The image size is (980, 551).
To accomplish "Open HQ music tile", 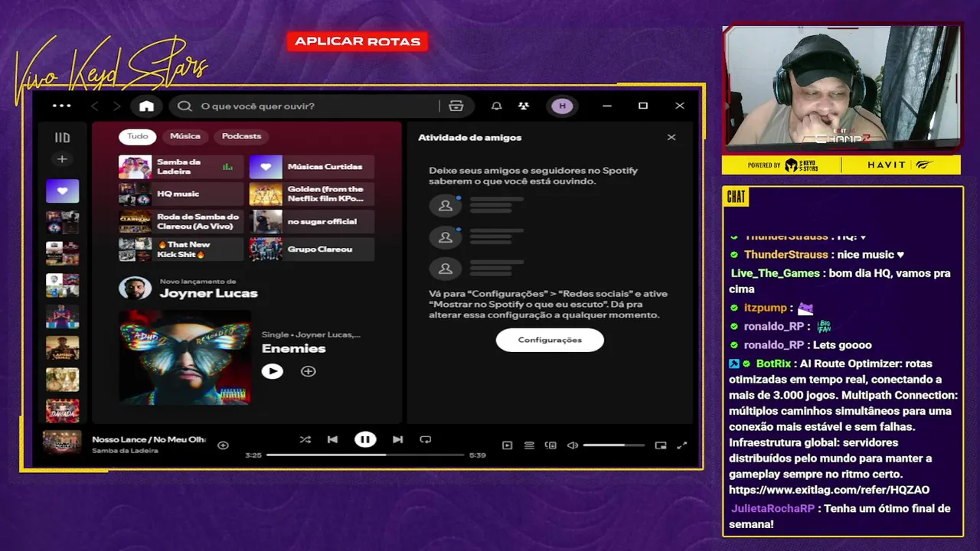I will [x=181, y=194].
